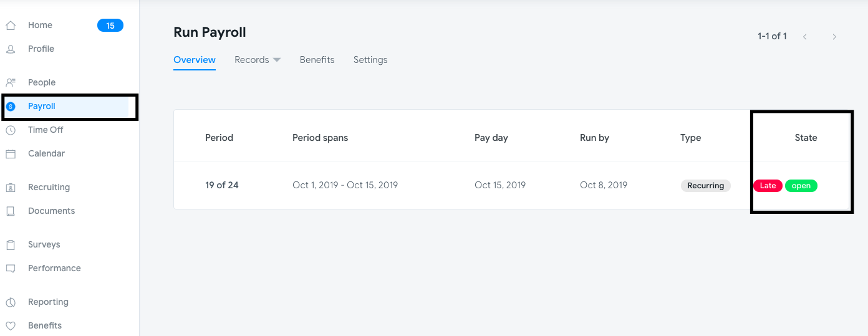Click the Documents sidebar icon
Image resolution: width=868 pixels, height=336 pixels.
11,211
